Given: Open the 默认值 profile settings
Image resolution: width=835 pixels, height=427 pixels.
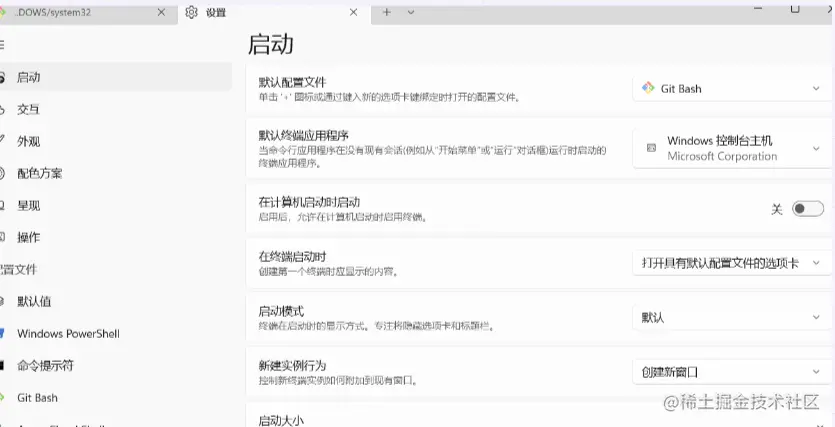Looking at the screenshot, I should [x=116, y=301].
